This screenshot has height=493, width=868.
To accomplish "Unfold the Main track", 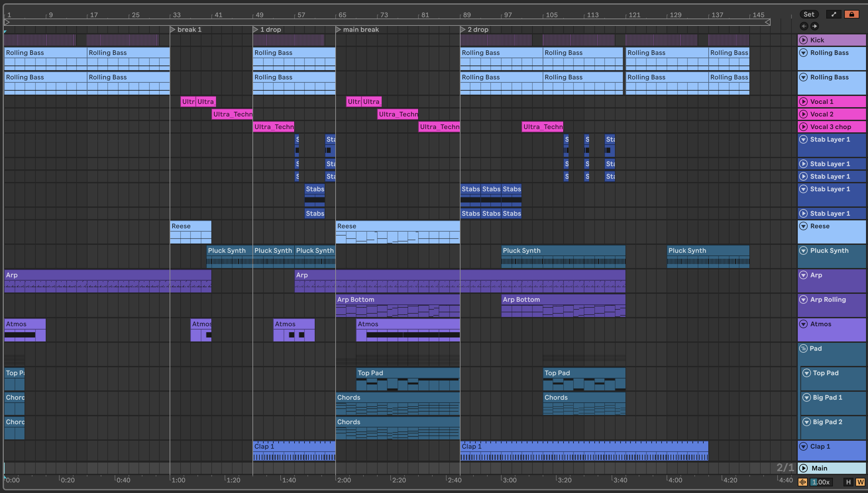I will (803, 468).
